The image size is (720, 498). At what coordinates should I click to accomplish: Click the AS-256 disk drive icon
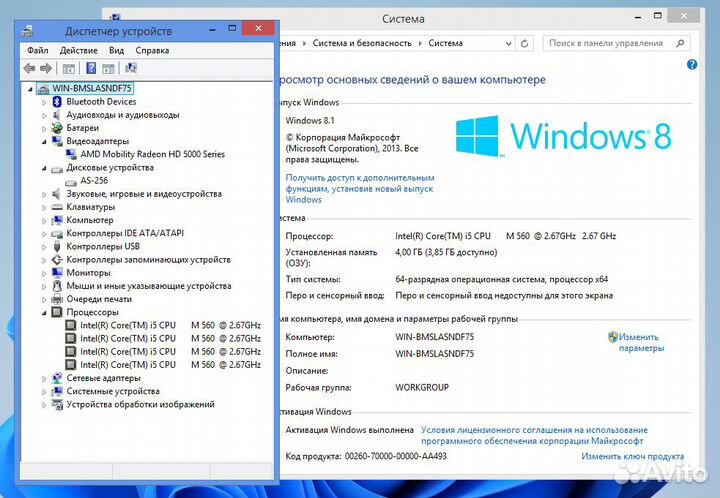click(x=71, y=182)
